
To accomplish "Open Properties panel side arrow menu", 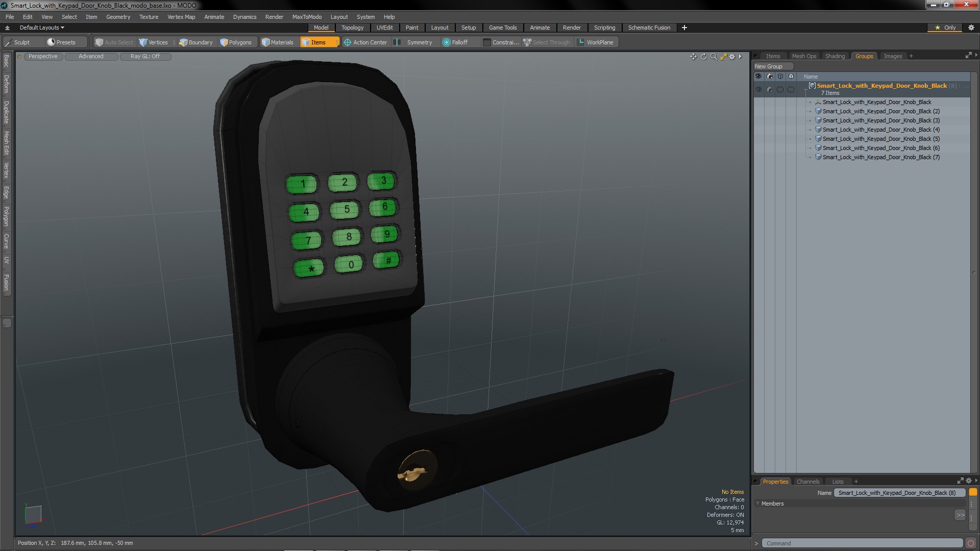I will tap(976, 481).
